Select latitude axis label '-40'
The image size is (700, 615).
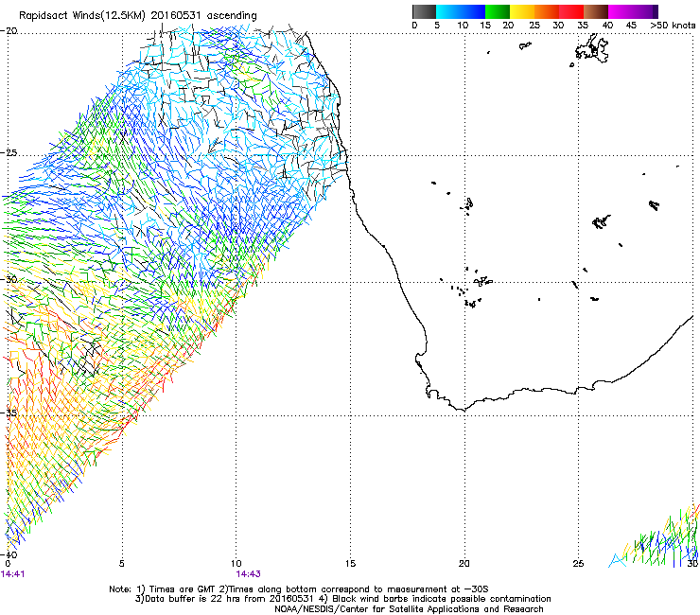click(9, 554)
